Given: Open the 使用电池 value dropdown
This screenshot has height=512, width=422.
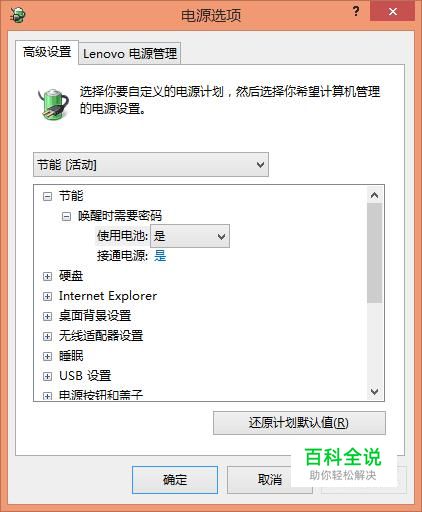Looking at the screenshot, I should [x=190, y=236].
